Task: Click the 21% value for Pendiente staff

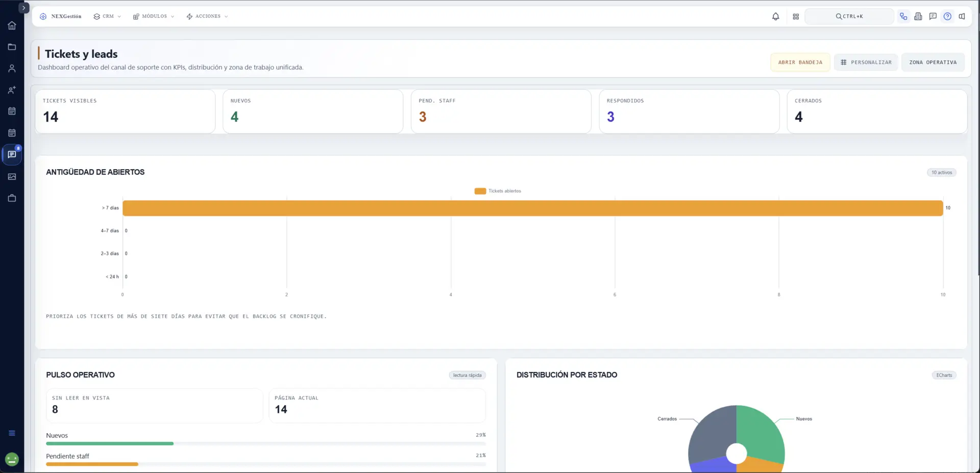Action: pyautogui.click(x=480, y=456)
